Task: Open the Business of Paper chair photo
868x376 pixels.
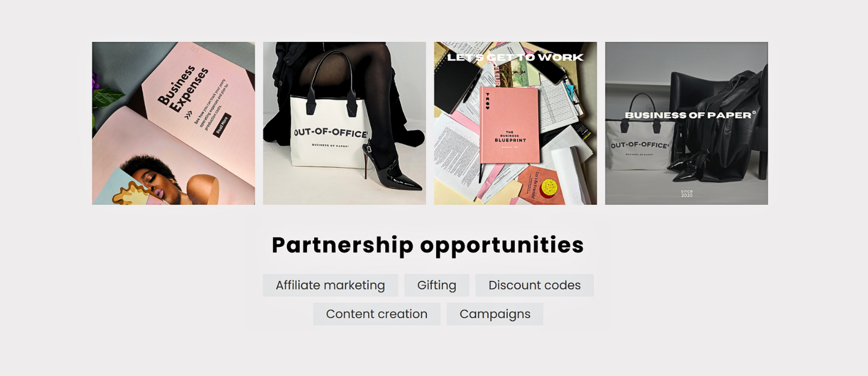Action: (686, 123)
